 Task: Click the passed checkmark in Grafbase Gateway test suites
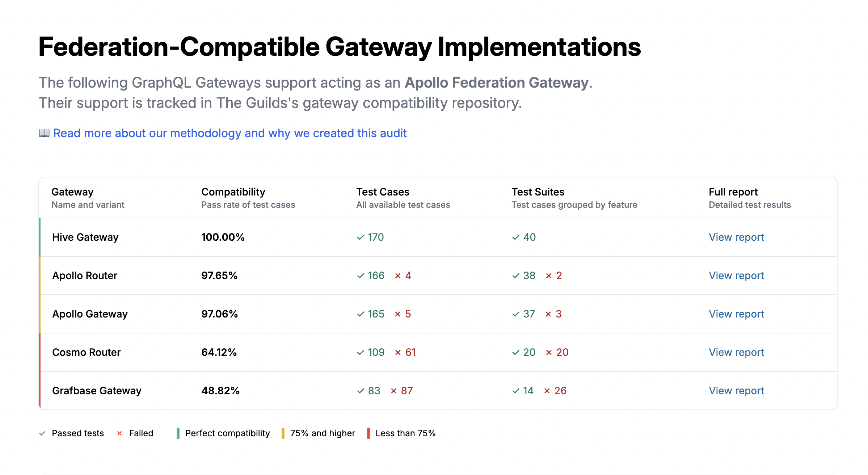(516, 391)
